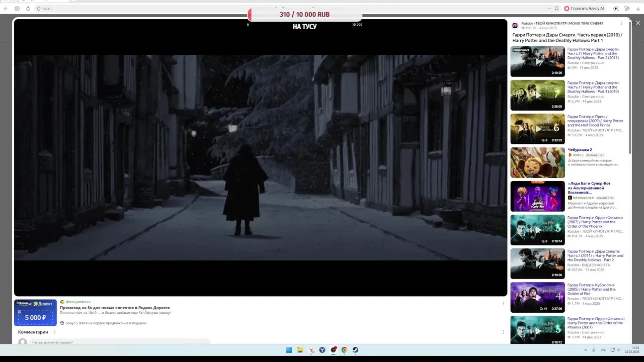644x362 pixels.
Task: Open thumbnail for Дары смерти: Часть 1 (2010)
Action: pos(537,96)
